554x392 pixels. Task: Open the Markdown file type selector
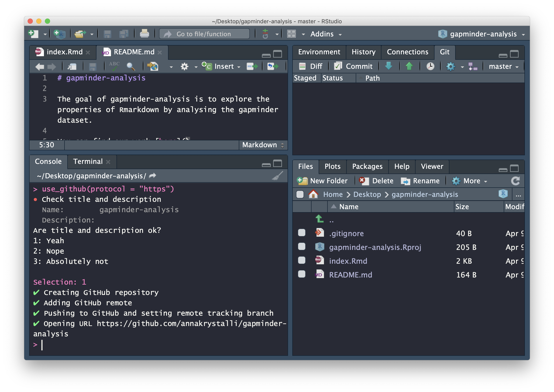[x=263, y=145]
